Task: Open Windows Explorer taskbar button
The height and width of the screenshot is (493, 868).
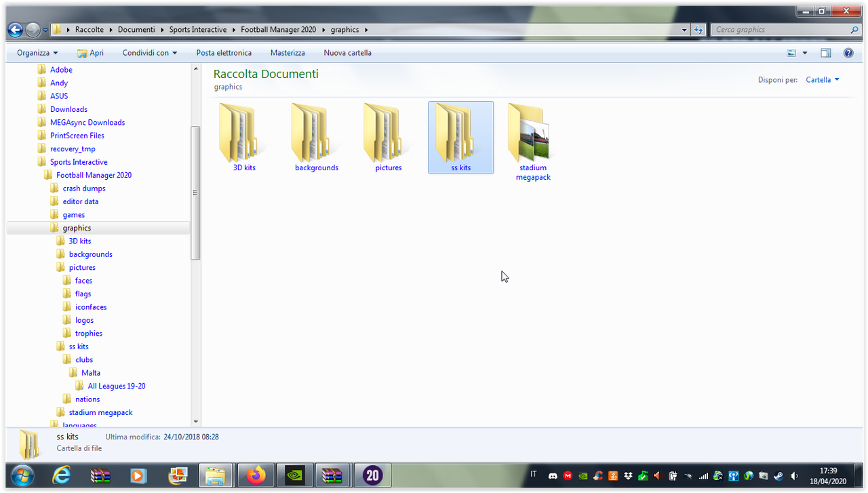Action: pyautogui.click(x=216, y=476)
